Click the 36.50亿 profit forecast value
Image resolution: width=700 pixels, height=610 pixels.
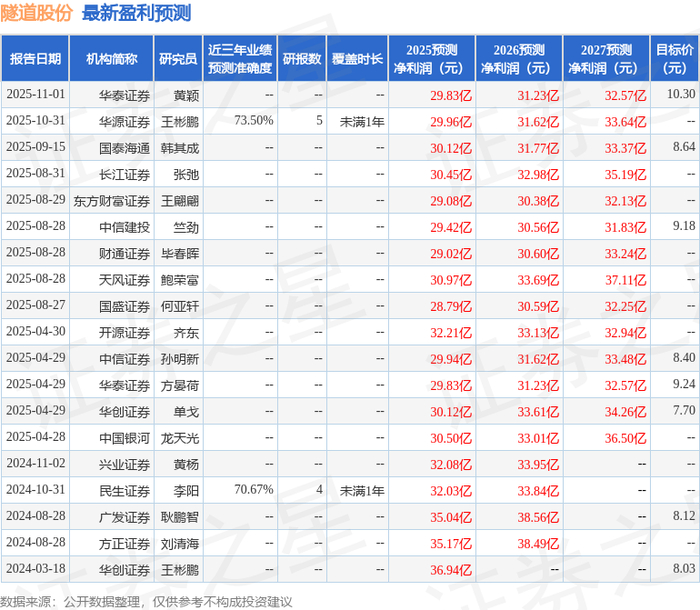tap(625, 438)
